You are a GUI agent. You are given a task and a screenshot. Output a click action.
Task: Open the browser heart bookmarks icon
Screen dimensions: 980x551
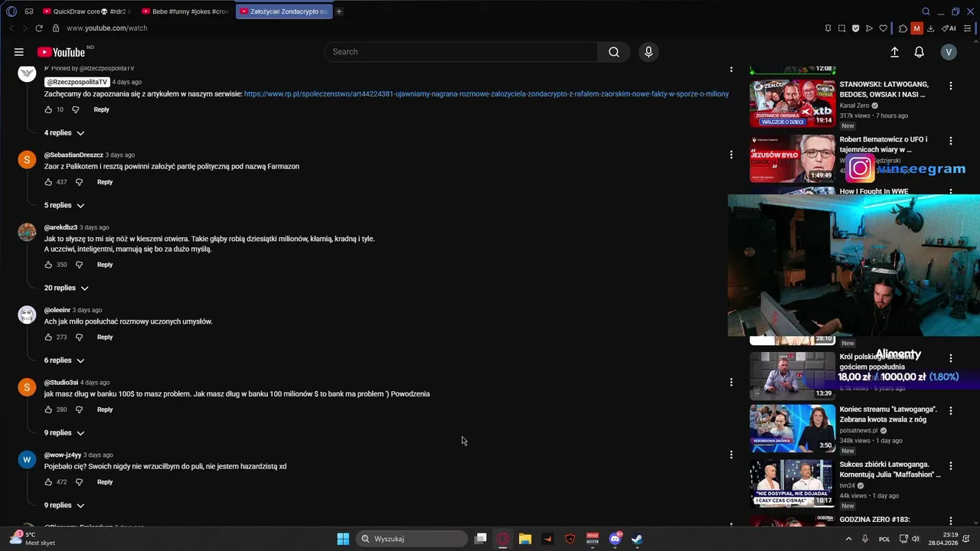pos(883,28)
